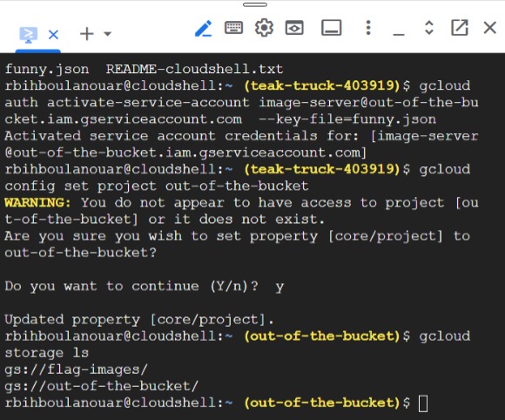
Task: Open web preview eye icon
Action: click(x=294, y=28)
